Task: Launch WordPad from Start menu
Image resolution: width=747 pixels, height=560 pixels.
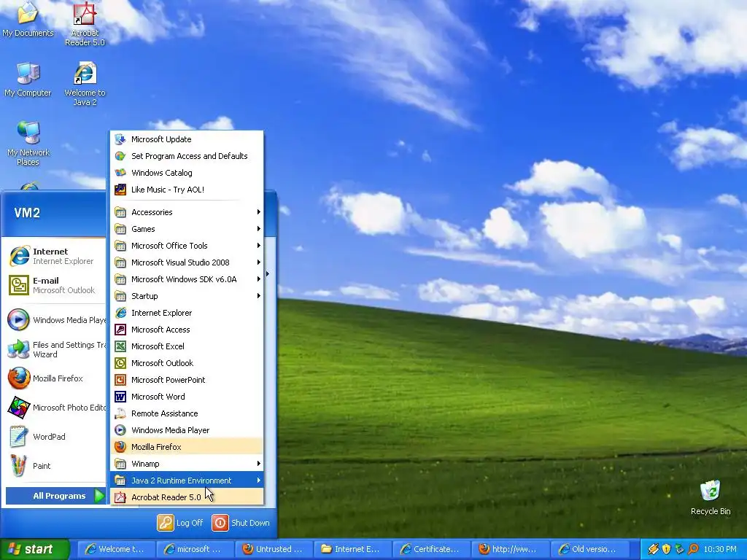Action: coord(55,437)
